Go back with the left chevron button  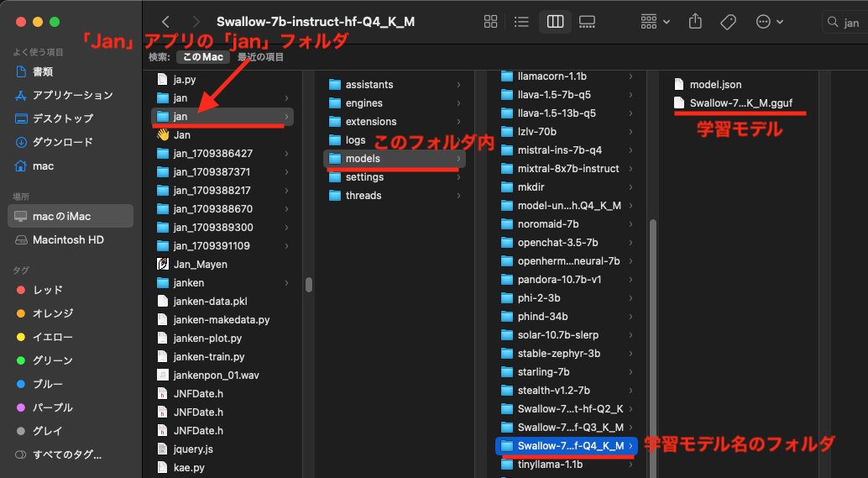(165, 22)
